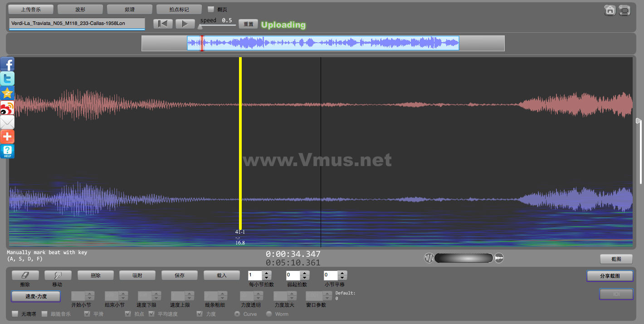The image size is (644, 324).
Task: Adjust the 速度上限 stepper arrows
Action: tap(189, 296)
